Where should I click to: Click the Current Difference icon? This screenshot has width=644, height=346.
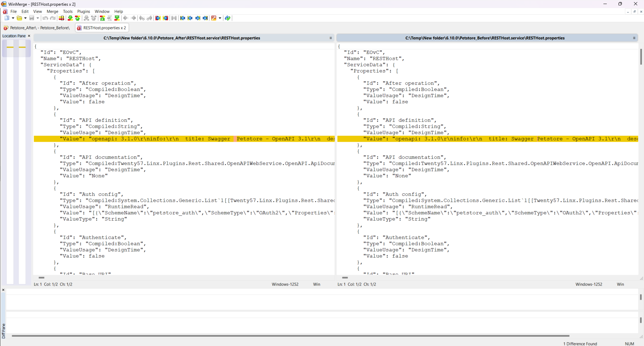pyautogui.click(x=109, y=18)
